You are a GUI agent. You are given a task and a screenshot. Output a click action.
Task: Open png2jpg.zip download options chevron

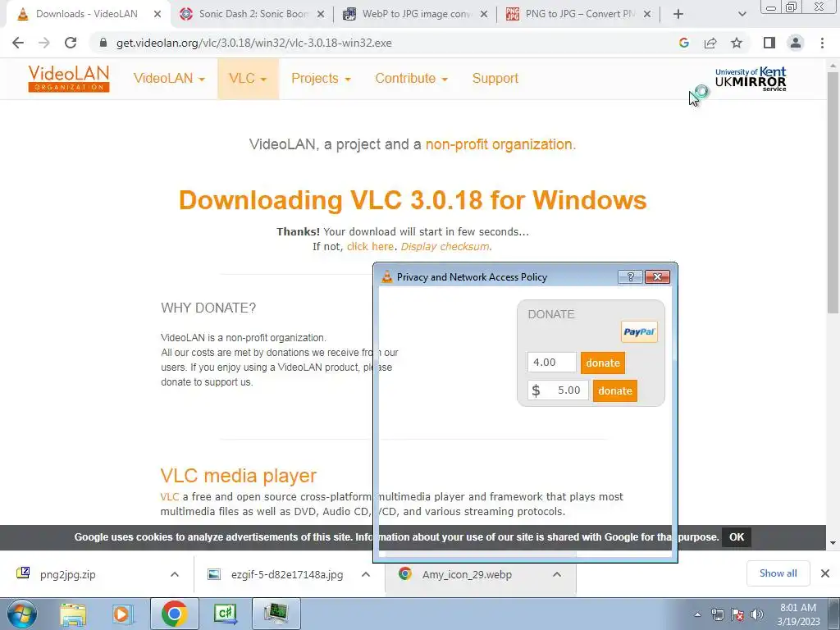[175, 574]
